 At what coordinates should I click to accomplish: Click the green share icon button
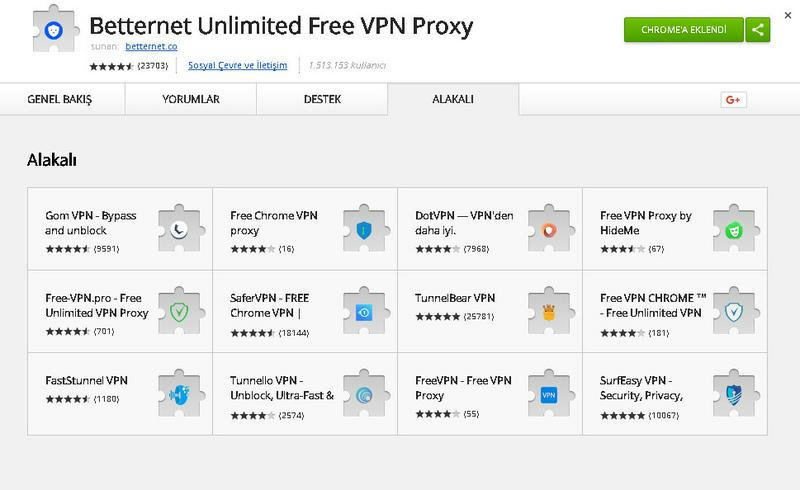tap(758, 30)
